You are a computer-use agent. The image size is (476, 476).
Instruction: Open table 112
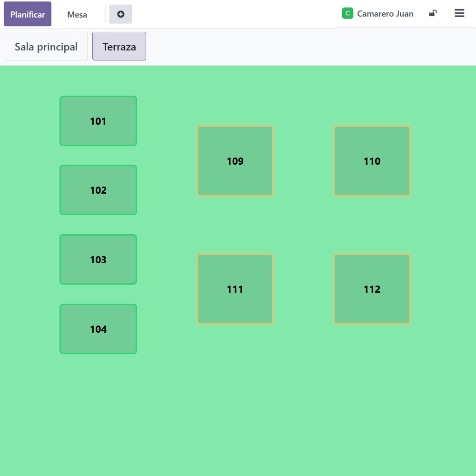[372, 289]
